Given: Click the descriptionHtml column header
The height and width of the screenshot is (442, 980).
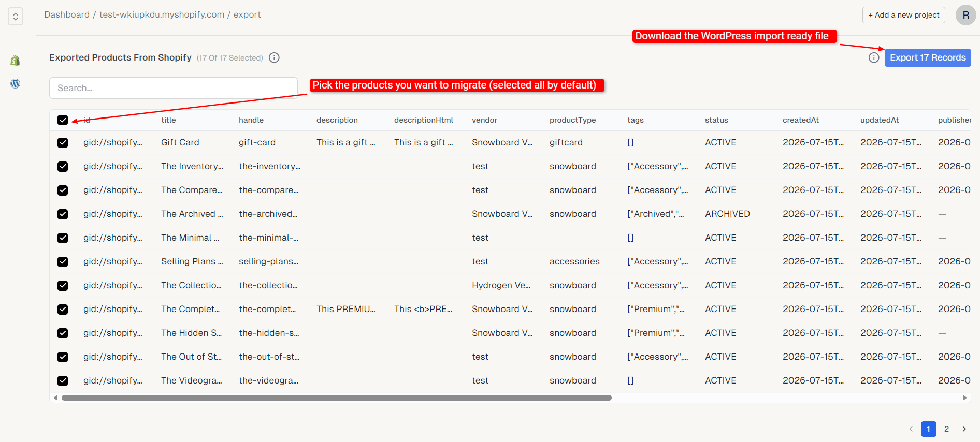Looking at the screenshot, I should tap(424, 120).
